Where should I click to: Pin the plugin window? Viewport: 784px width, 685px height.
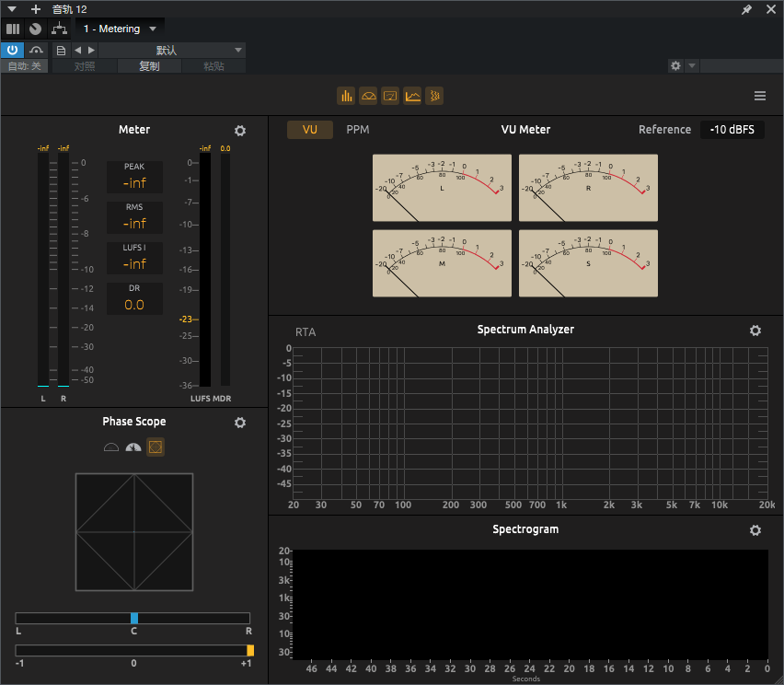tap(746, 9)
